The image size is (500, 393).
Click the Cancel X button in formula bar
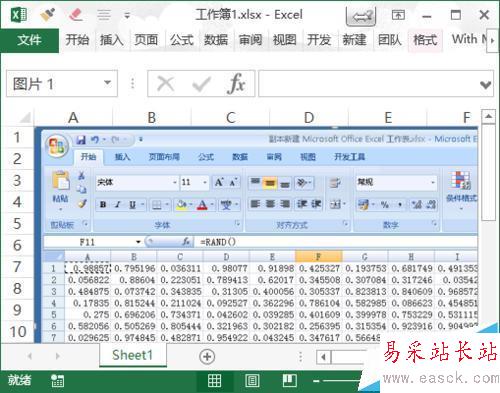166,83
